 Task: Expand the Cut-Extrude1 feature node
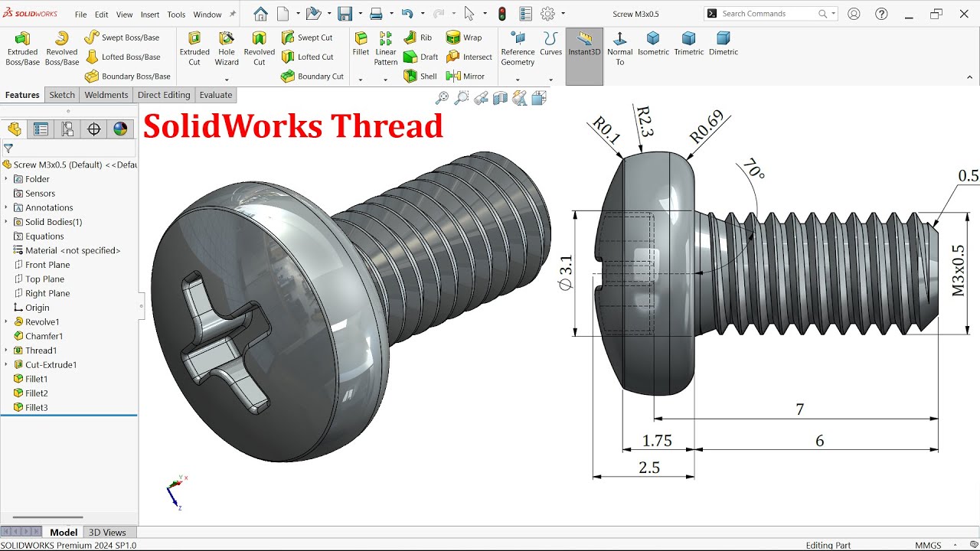(x=6, y=364)
